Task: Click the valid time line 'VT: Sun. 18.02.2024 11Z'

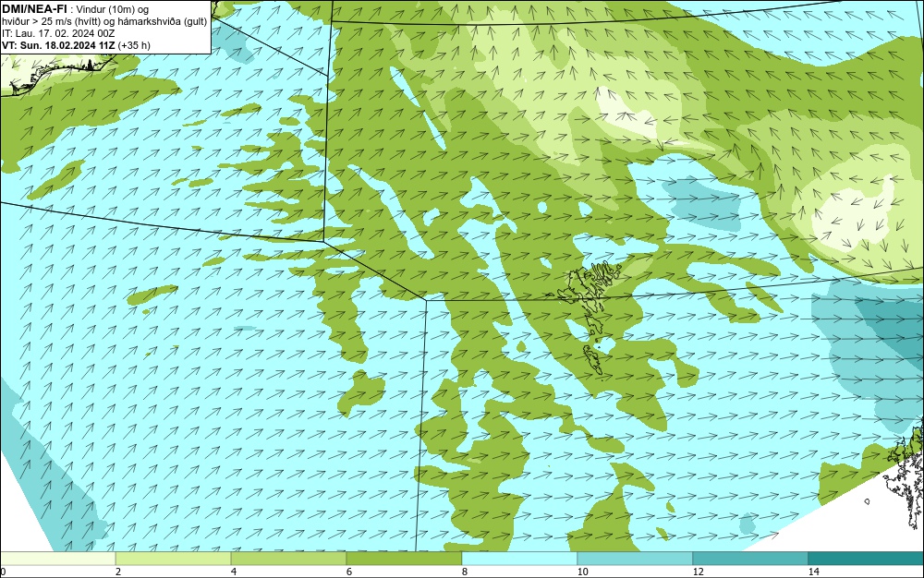Action: click(58, 45)
